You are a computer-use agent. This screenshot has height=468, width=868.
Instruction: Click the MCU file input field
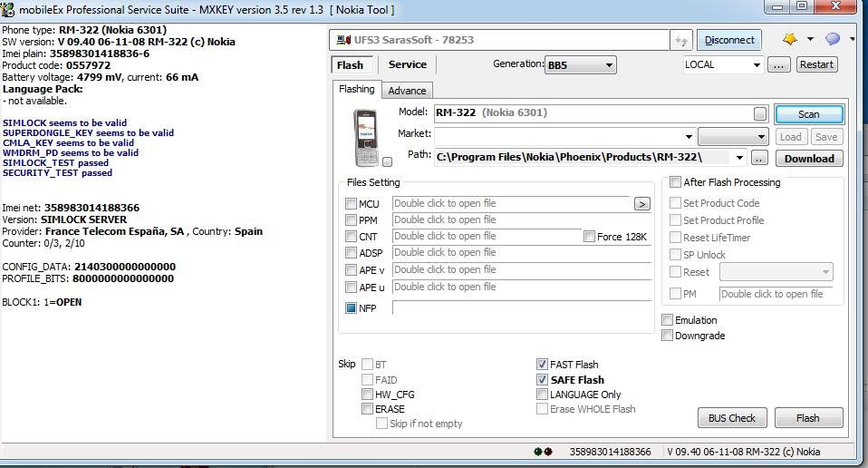[512, 204]
